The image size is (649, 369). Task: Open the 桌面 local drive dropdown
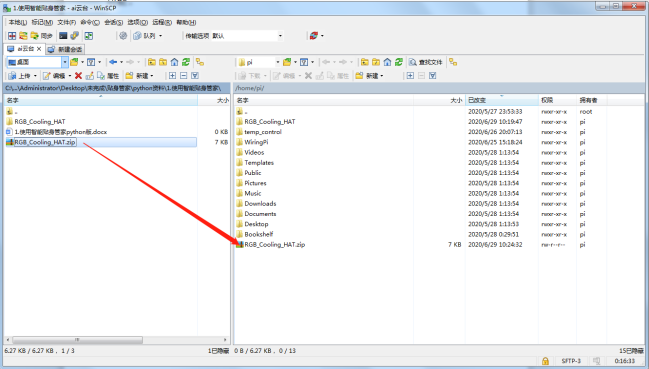pos(65,62)
